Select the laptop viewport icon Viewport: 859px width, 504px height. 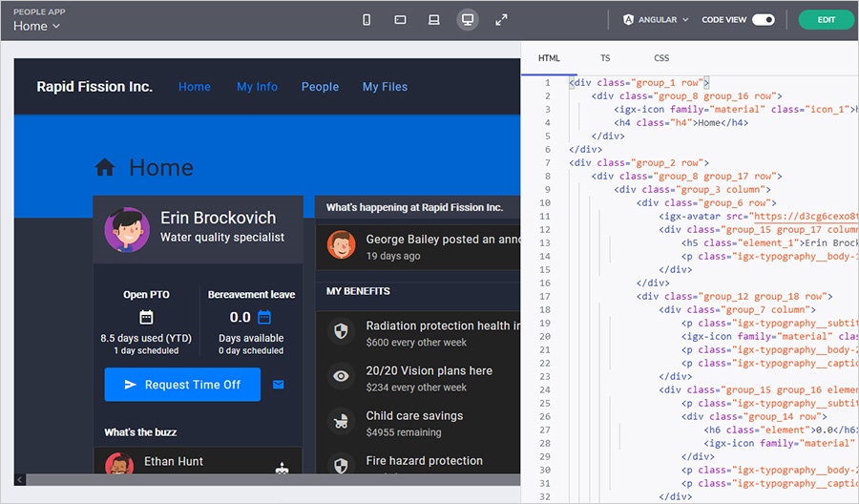(434, 20)
